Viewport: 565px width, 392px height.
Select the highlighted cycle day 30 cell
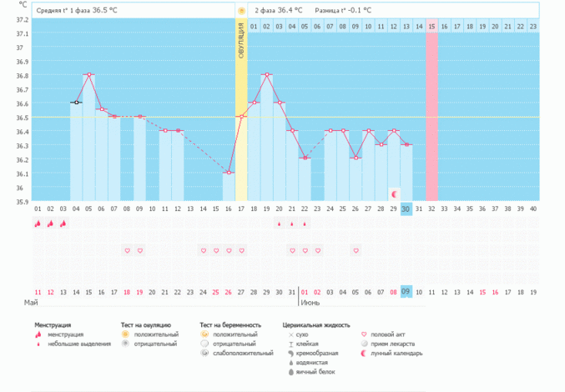[x=406, y=209]
